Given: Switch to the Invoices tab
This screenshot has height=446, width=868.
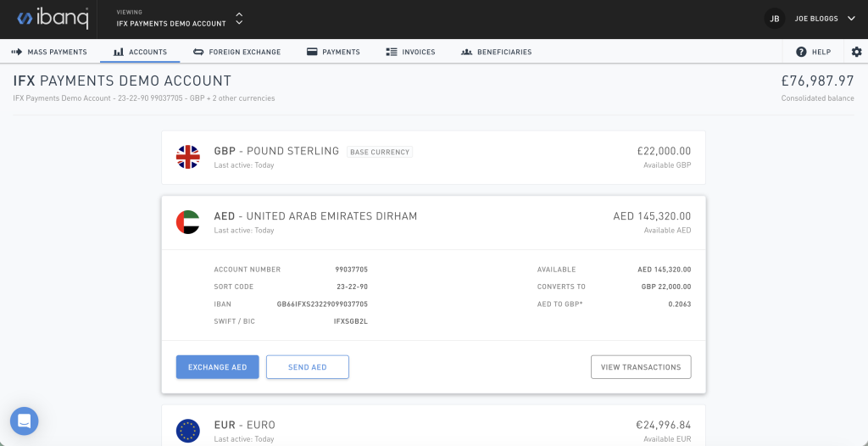Looking at the screenshot, I should point(410,52).
